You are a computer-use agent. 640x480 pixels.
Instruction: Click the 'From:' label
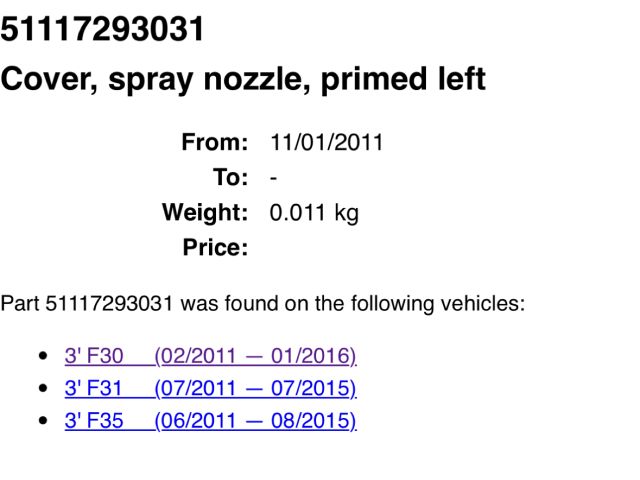214,143
